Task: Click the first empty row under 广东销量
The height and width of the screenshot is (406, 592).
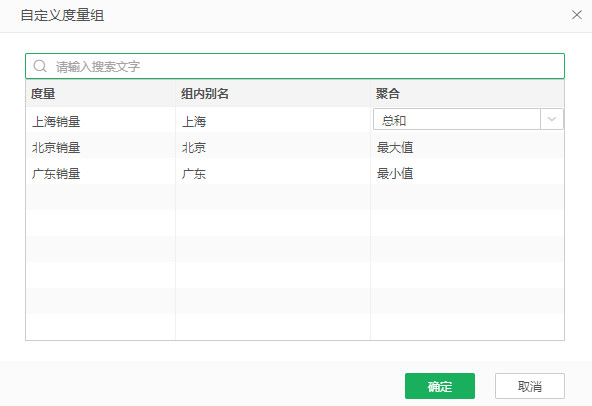Action: pos(295,197)
